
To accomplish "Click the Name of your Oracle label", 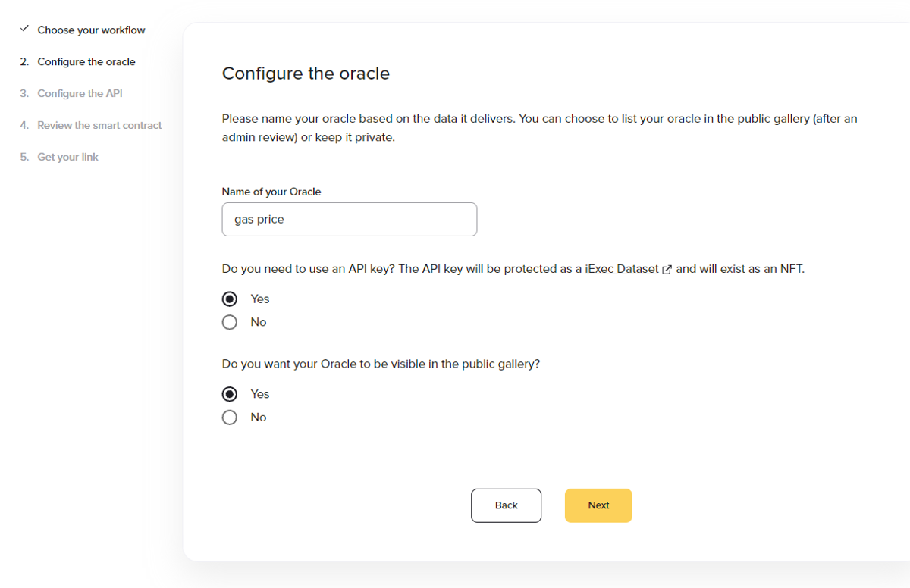I will tap(271, 192).
